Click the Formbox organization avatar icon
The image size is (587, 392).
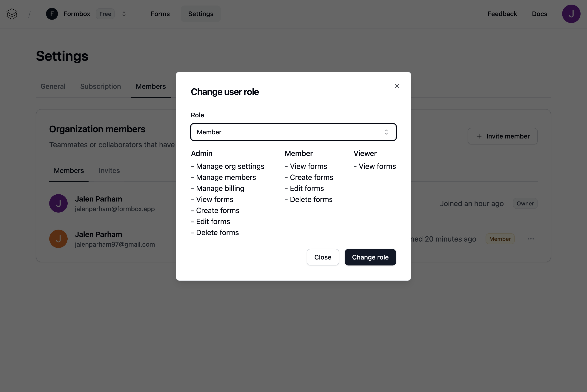tap(52, 14)
